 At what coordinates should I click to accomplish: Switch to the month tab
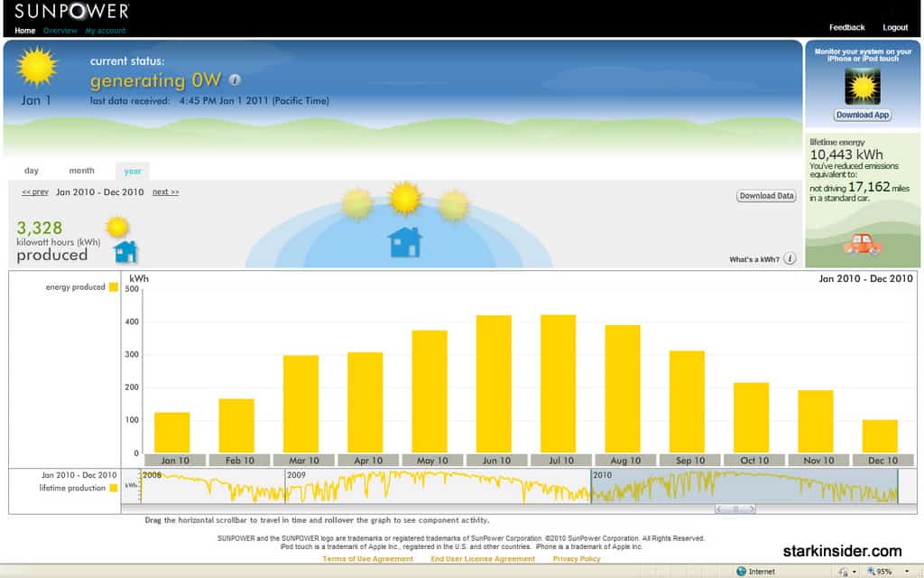coord(81,171)
